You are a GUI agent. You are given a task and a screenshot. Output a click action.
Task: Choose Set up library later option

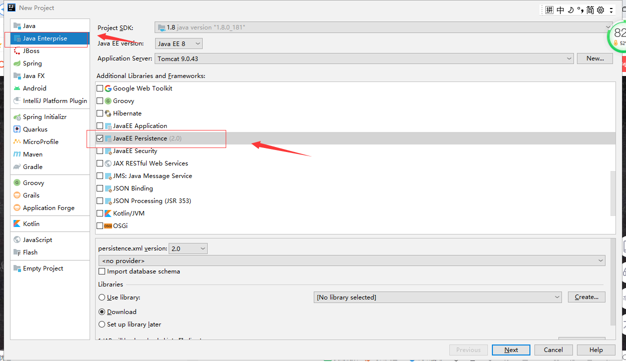(102, 324)
